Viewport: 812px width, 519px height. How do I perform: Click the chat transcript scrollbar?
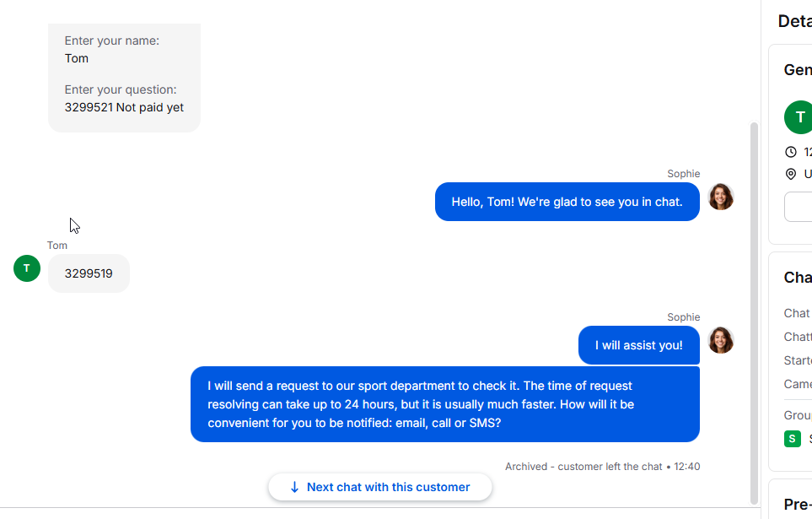[x=754, y=312]
